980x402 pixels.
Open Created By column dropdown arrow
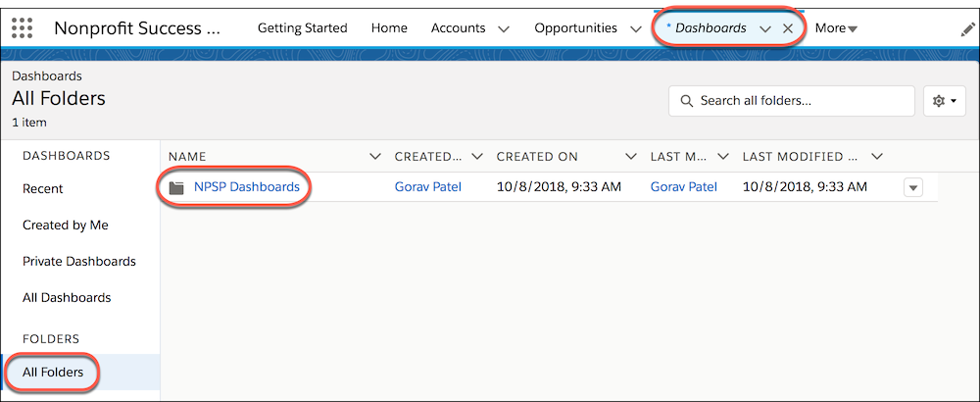point(477,156)
